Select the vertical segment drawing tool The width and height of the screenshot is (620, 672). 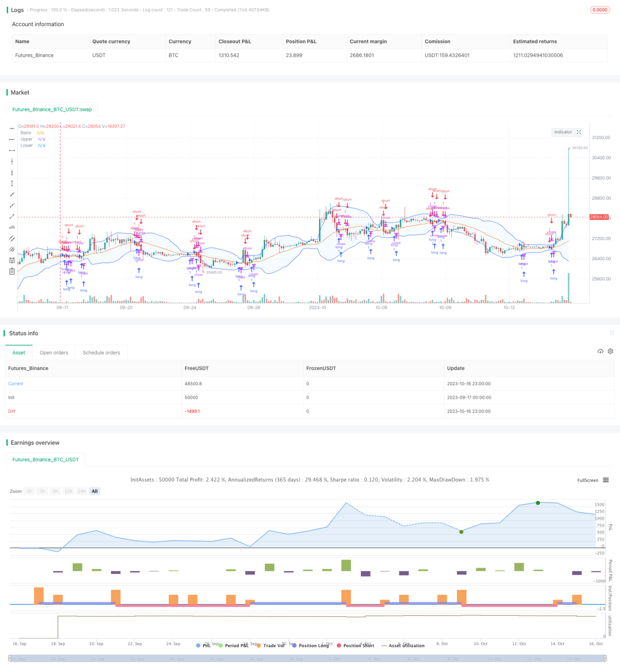(x=12, y=183)
